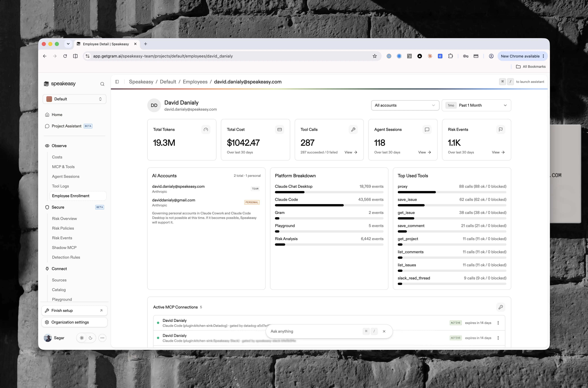Go to MCP & Tools page
This screenshot has height=388, width=588.
[x=63, y=167]
